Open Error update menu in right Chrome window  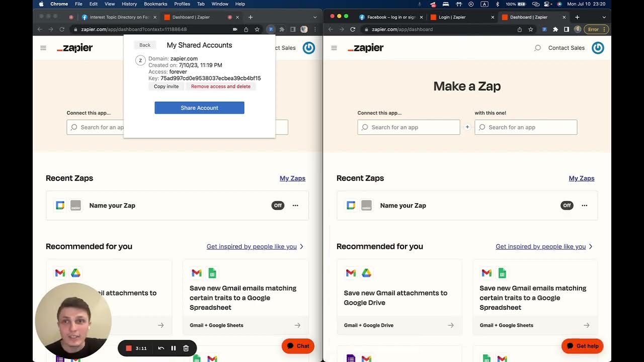596,29
